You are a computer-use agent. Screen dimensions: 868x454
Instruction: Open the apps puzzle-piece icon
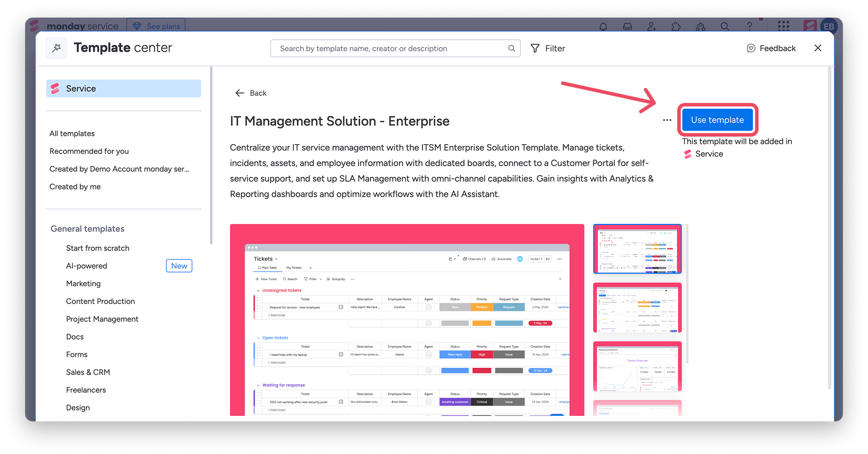pos(676,26)
